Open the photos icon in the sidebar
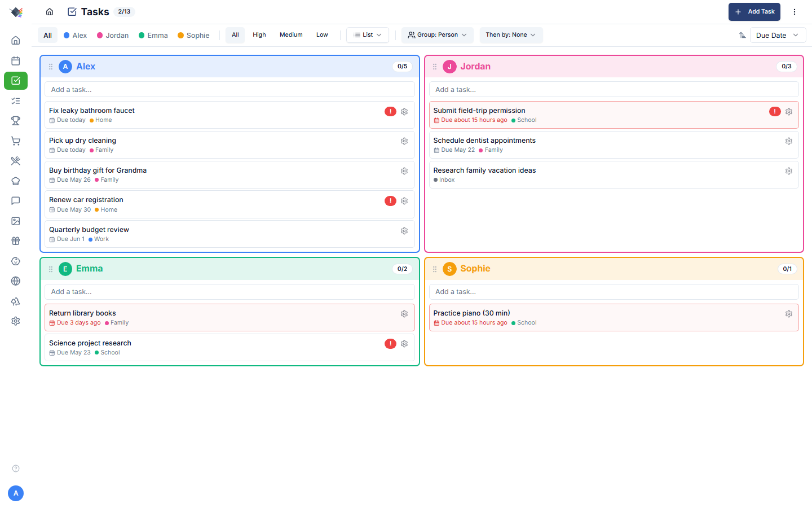 tap(16, 221)
